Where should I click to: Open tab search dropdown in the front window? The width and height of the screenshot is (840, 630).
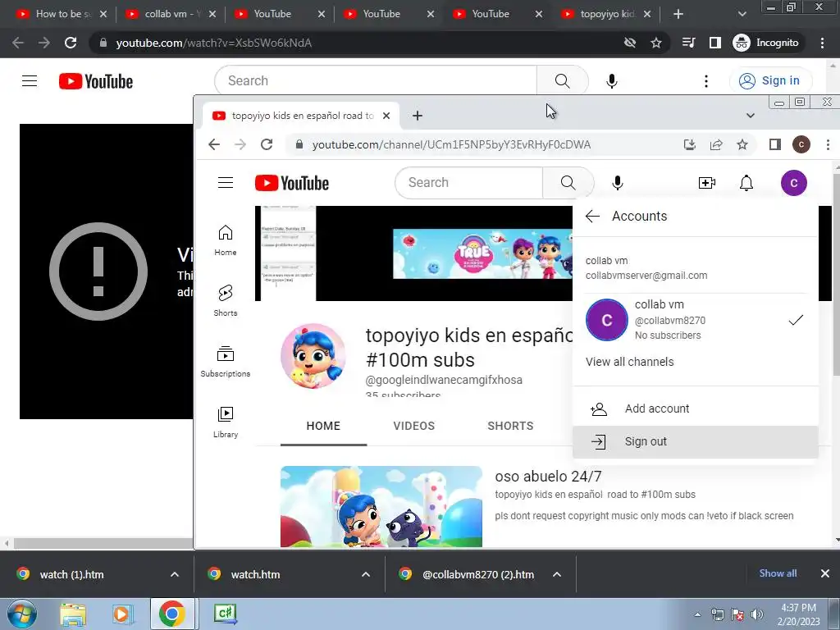751,116
